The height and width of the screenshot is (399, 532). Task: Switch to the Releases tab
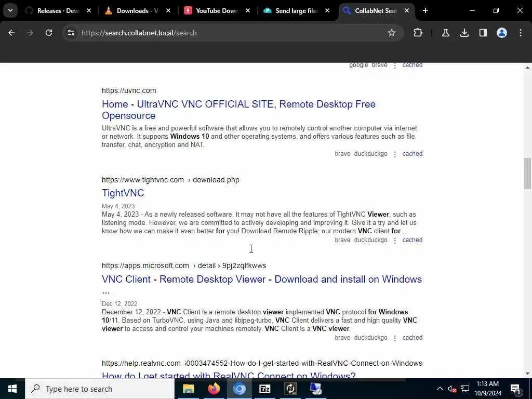58,11
